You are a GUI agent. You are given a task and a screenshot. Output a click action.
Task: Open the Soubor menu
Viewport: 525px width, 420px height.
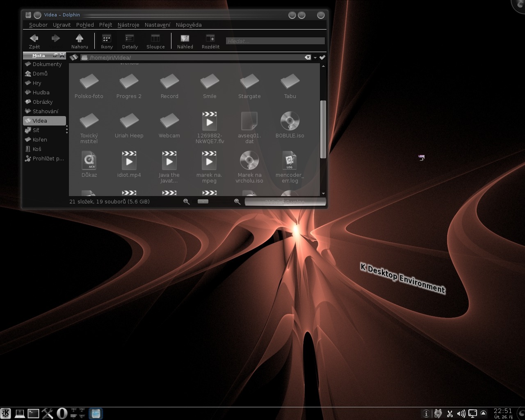(38, 25)
